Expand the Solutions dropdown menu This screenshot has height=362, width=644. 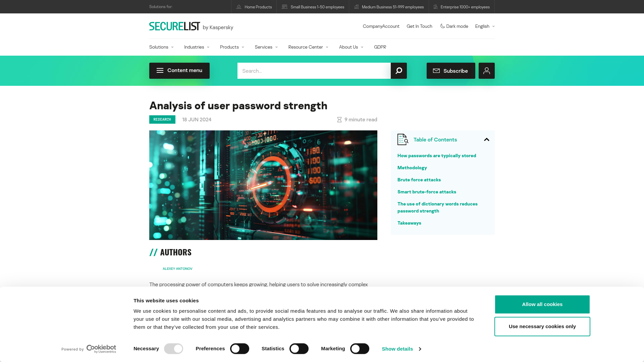(x=161, y=47)
